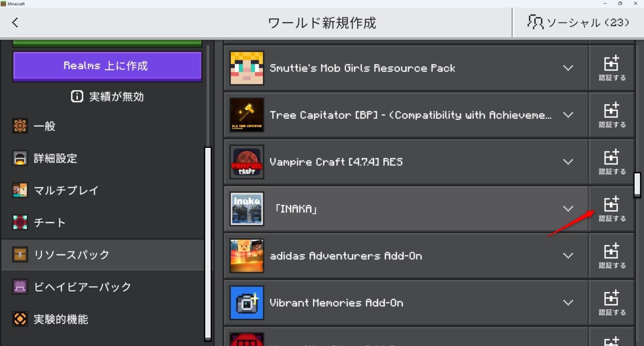Activate Vibrant Memories Add-On

(612, 303)
